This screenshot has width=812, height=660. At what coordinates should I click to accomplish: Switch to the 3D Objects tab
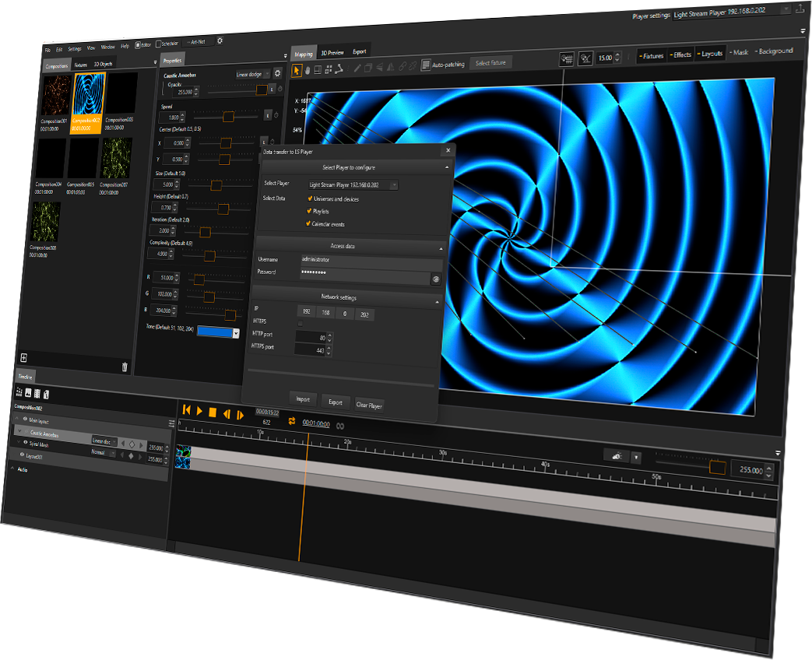(x=103, y=64)
